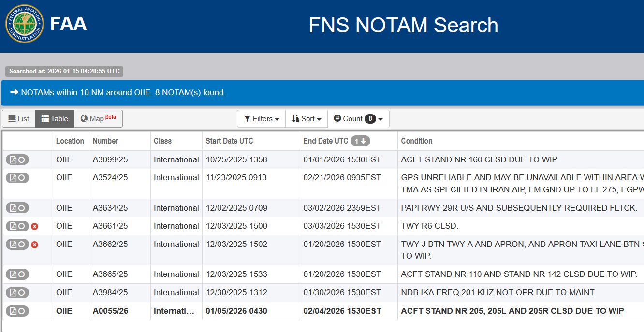
Task: Toggle the select circle for A3662/25
Action: click(x=22, y=245)
